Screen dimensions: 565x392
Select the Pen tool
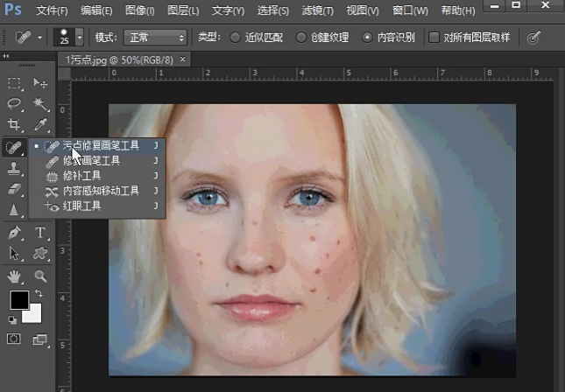(14, 233)
